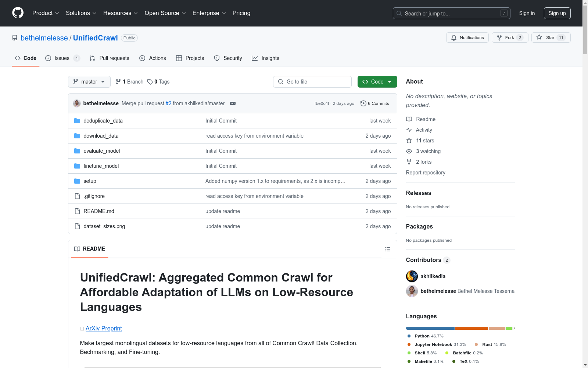Image resolution: width=588 pixels, height=368 pixels.
Task: View the 0 Tags list
Action: (158, 82)
